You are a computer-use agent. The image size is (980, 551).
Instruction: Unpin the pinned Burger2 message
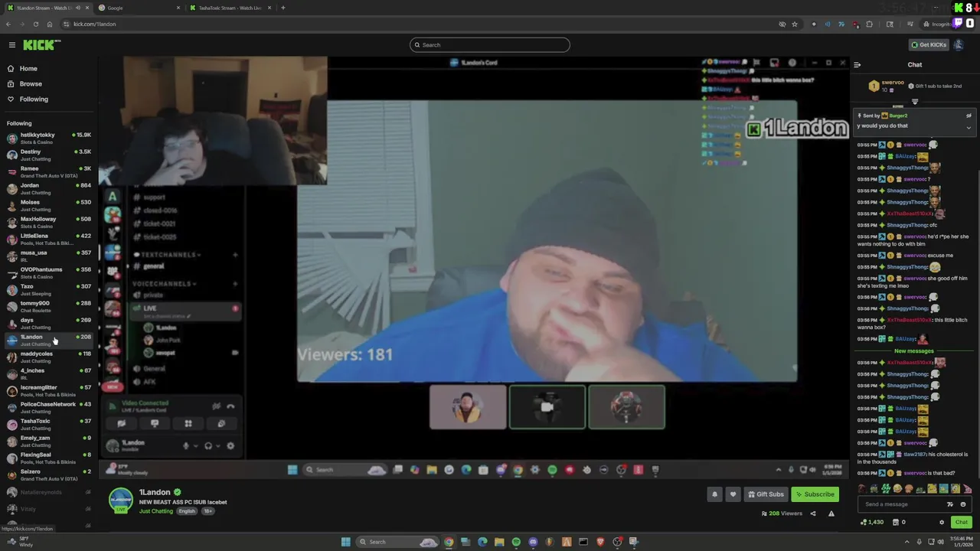pyautogui.click(x=969, y=116)
